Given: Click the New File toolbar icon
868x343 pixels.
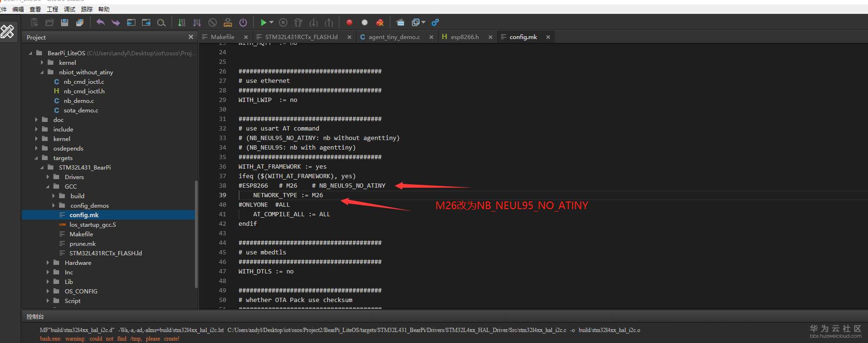Looking at the screenshot, I should coord(34,22).
